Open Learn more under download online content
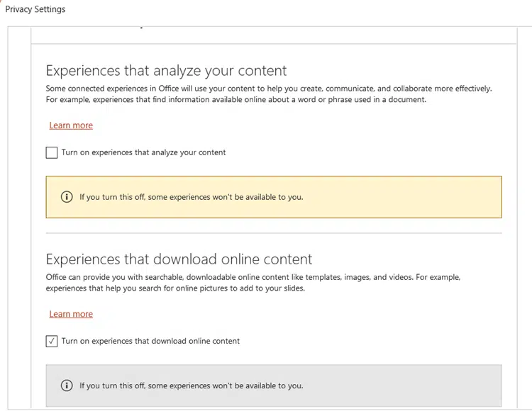This screenshot has height=411, width=532. [x=71, y=314]
